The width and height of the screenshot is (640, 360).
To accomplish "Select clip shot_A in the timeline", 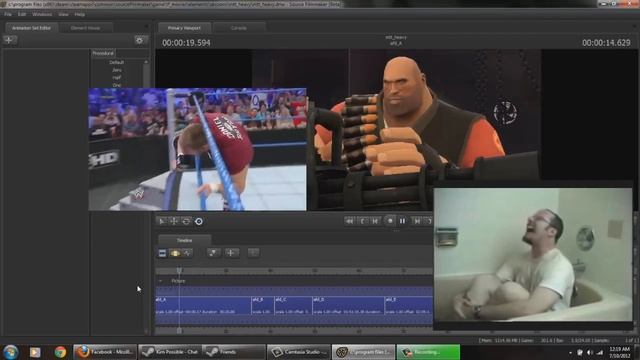I will tap(203, 305).
